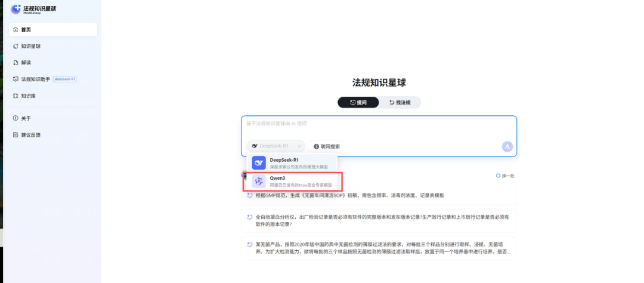Click the assistant icon beside 法规知识助手

click(16, 79)
